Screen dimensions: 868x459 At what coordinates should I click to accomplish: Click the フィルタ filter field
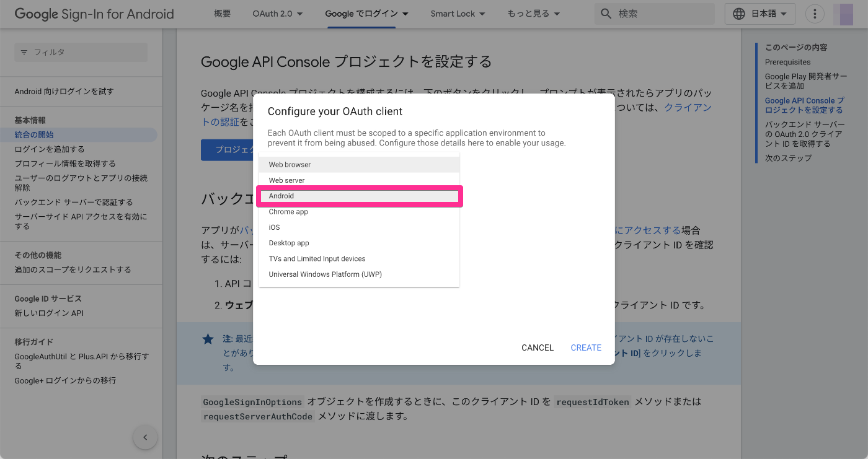(x=81, y=53)
